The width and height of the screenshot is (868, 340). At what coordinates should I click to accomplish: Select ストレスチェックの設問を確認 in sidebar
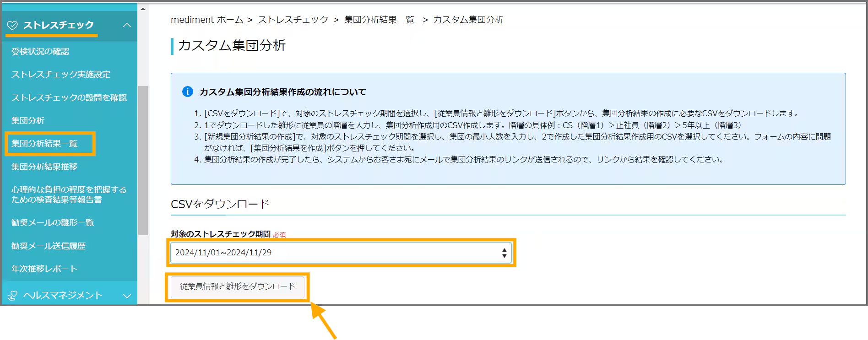[69, 97]
